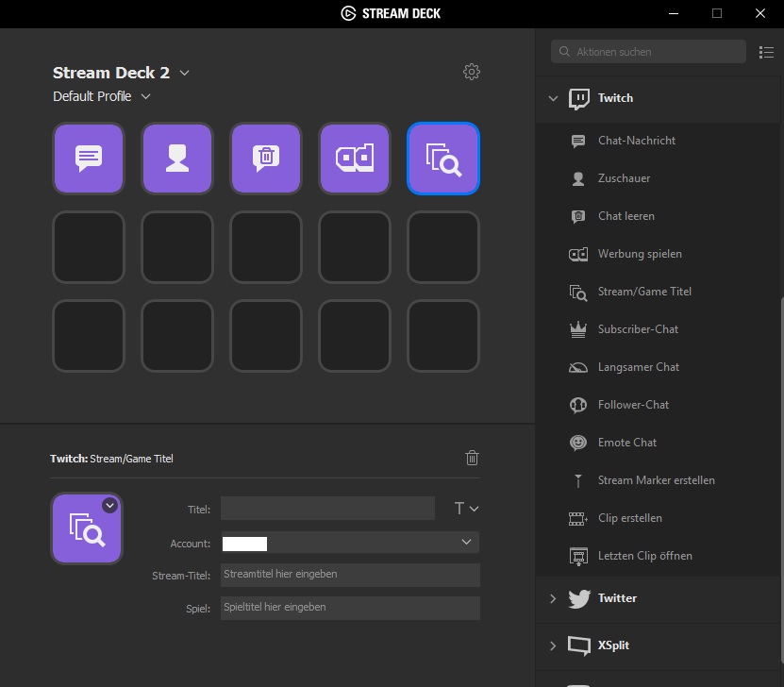Open the Account dropdown
Viewport: 784px width, 687px height.
(350, 543)
